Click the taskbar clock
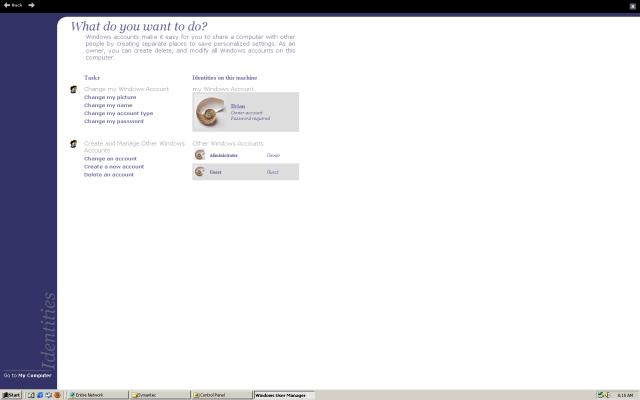 coord(625,396)
